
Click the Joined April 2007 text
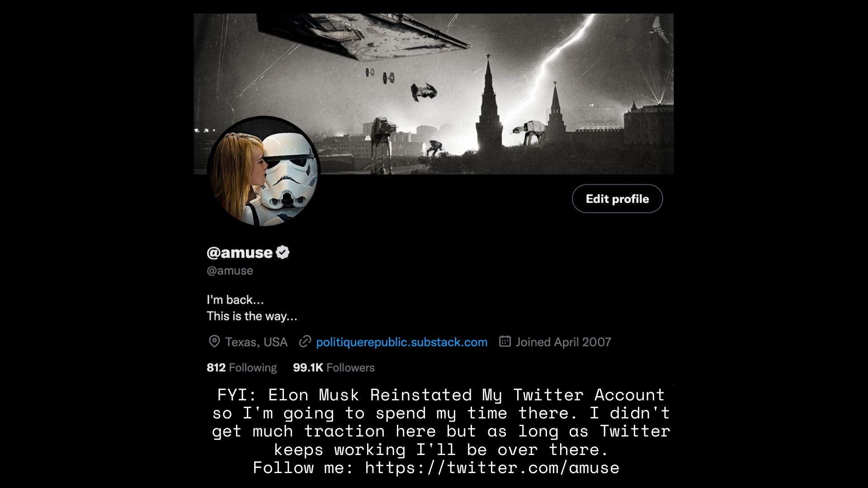pyautogui.click(x=563, y=342)
